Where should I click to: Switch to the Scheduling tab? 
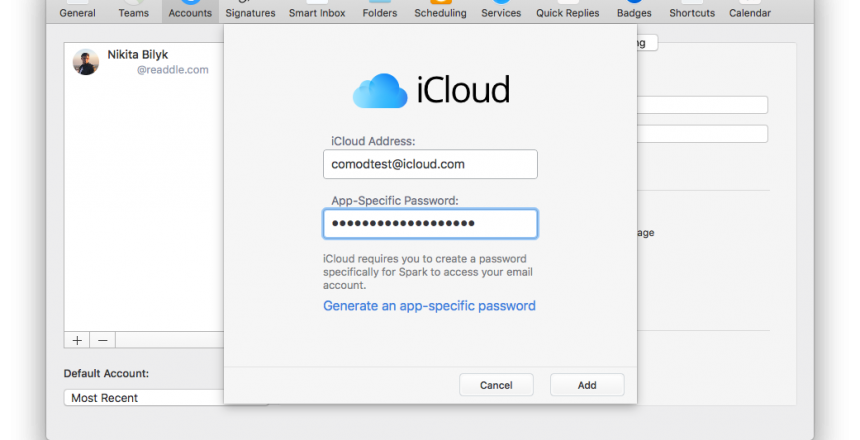click(440, 11)
